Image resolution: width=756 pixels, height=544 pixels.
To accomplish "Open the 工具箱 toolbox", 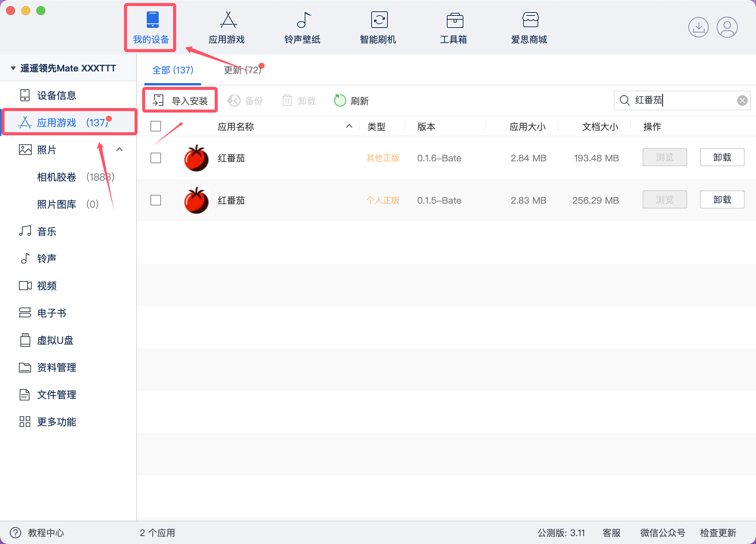I will (454, 28).
